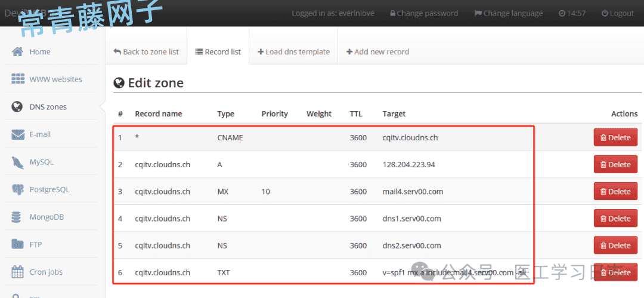Click the target mail4.serv00.com

coord(413,191)
